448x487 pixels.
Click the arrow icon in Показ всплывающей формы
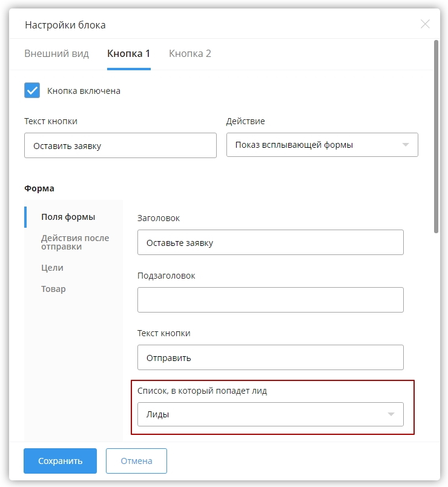click(405, 145)
